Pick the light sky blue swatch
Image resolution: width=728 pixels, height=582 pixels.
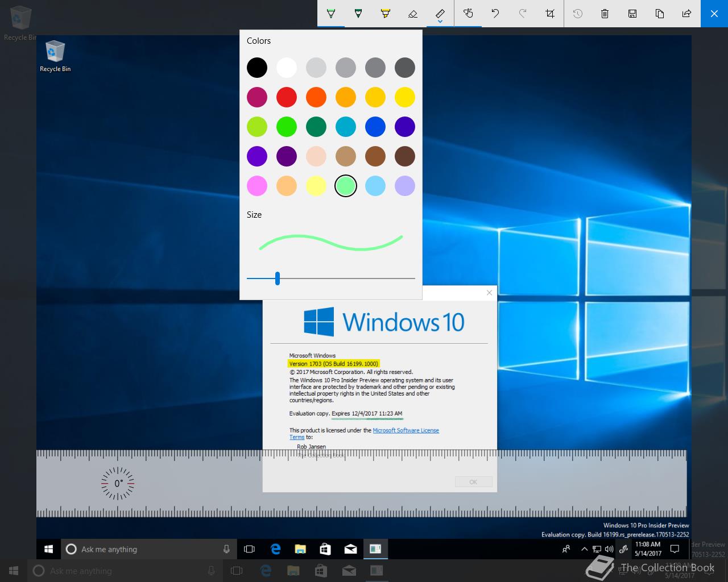pyautogui.click(x=375, y=186)
